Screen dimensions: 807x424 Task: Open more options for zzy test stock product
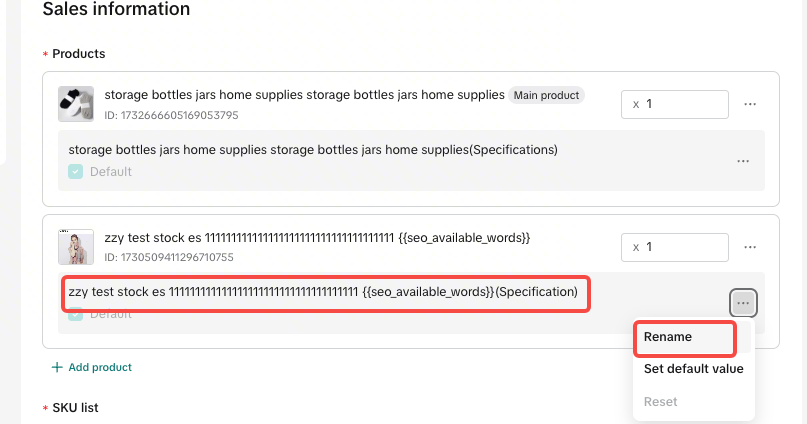[x=750, y=248]
